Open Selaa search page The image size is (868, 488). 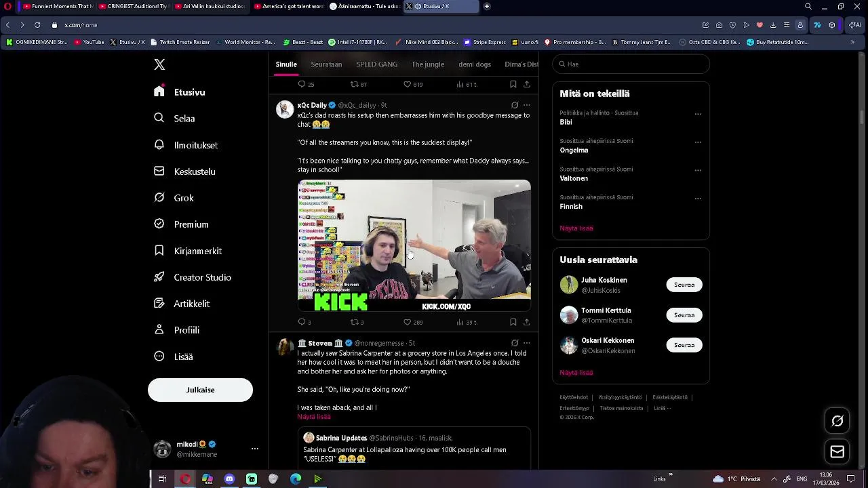pos(174,119)
